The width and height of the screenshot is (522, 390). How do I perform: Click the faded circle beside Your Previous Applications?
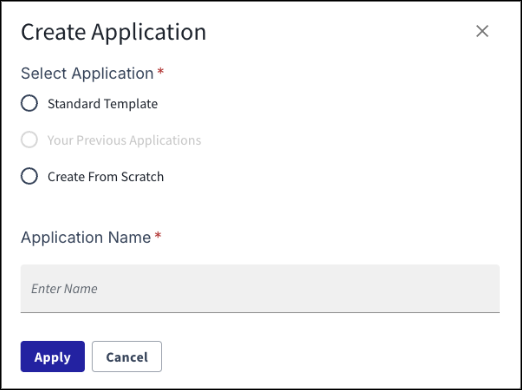pos(29,140)
